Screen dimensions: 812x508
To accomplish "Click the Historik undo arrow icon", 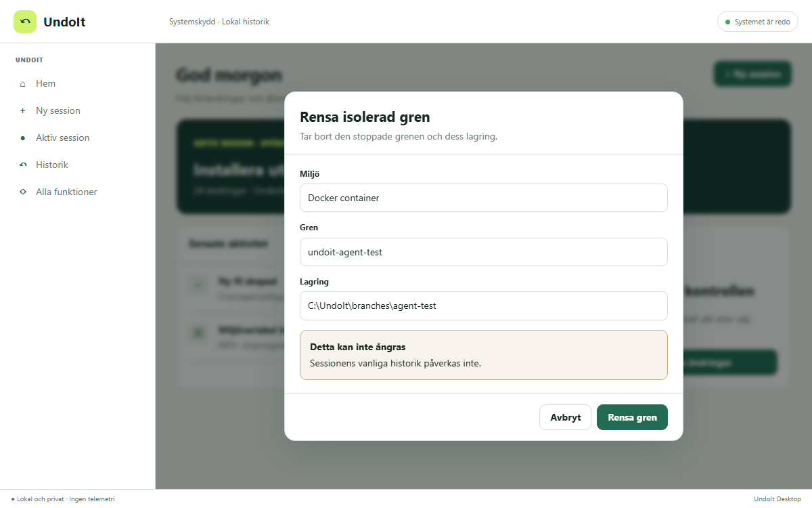I will click(x=23, y=165).
